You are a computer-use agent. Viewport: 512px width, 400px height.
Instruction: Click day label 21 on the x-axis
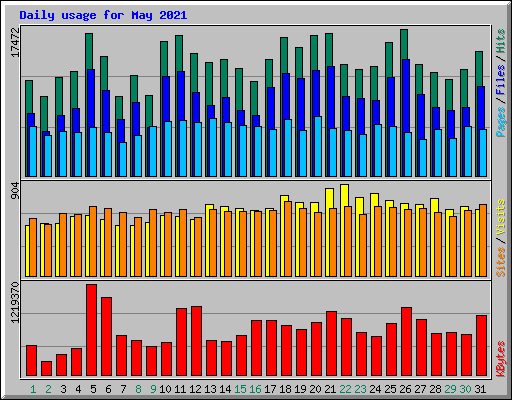[330, 389]
